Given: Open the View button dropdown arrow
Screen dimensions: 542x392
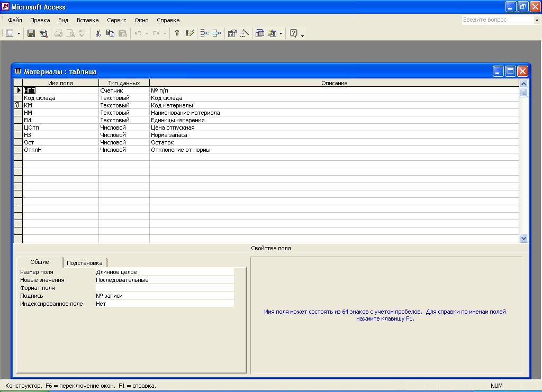Looking at the screenshot, I should [x=19, y=33].
